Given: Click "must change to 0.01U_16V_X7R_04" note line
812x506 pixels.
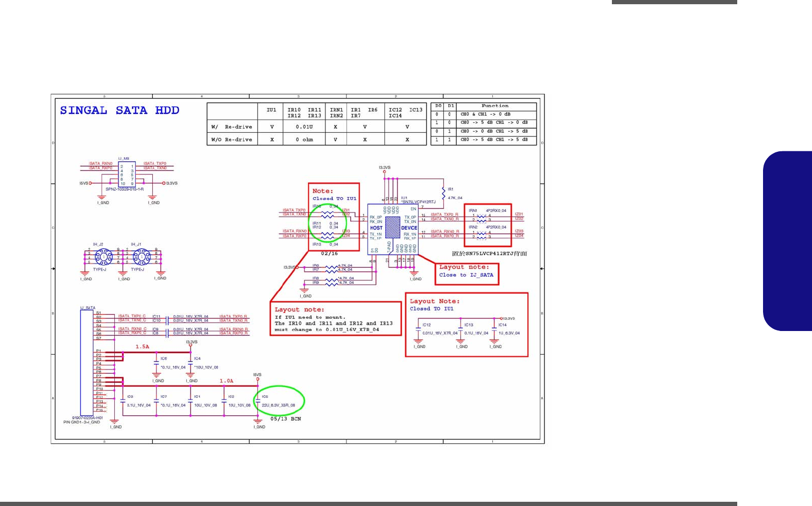Looking at the screenshot, I should 327,330.
